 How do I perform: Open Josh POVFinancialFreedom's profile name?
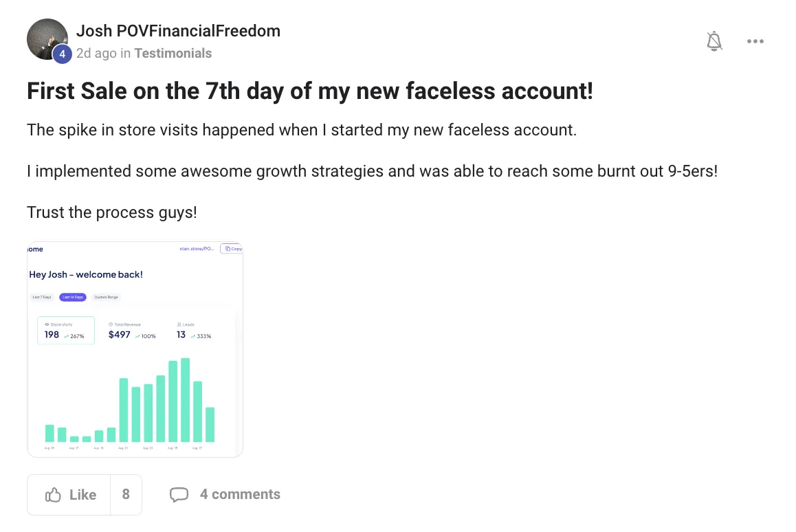pos(178,31)
